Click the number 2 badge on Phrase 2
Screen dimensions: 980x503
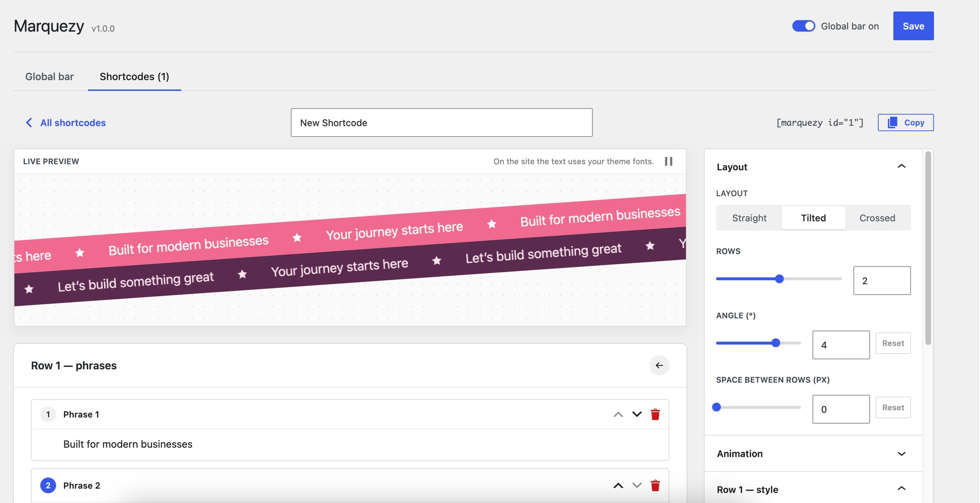coord(48,485)
